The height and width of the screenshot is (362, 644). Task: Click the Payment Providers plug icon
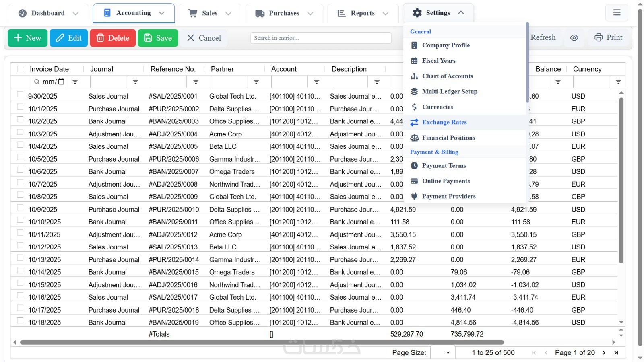pos(414,196)
